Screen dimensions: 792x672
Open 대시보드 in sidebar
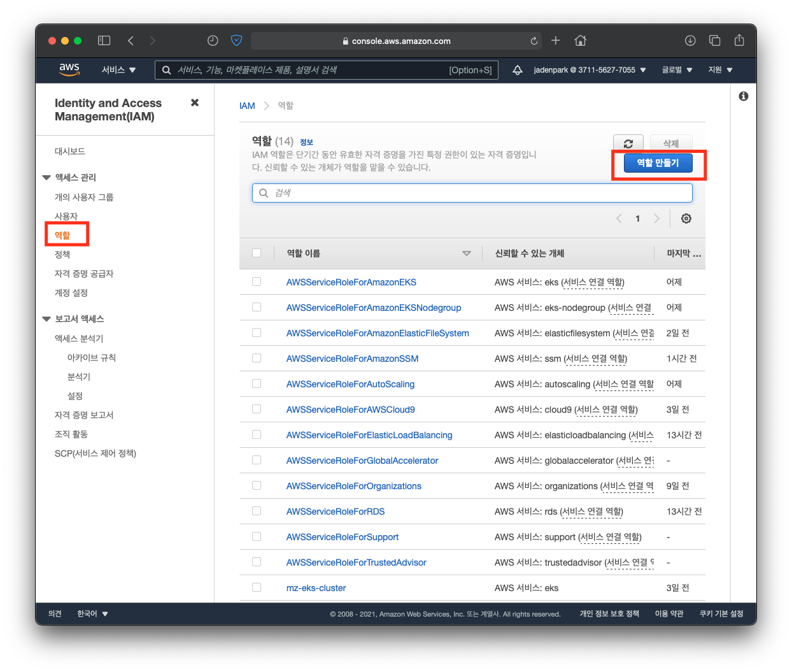pos(70,152)
